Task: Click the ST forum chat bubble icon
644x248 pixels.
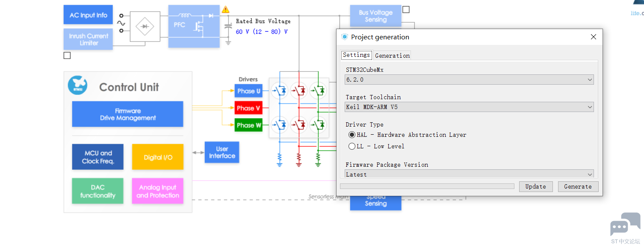Action: coord(625,224)
